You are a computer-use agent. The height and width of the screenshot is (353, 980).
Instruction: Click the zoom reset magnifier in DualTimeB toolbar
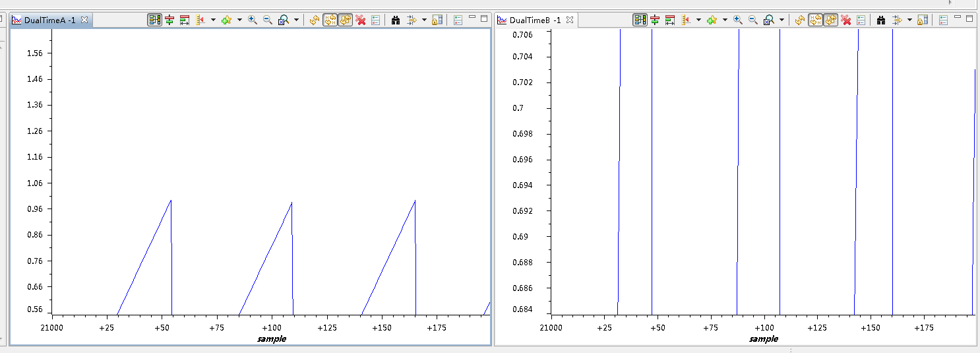769,20
